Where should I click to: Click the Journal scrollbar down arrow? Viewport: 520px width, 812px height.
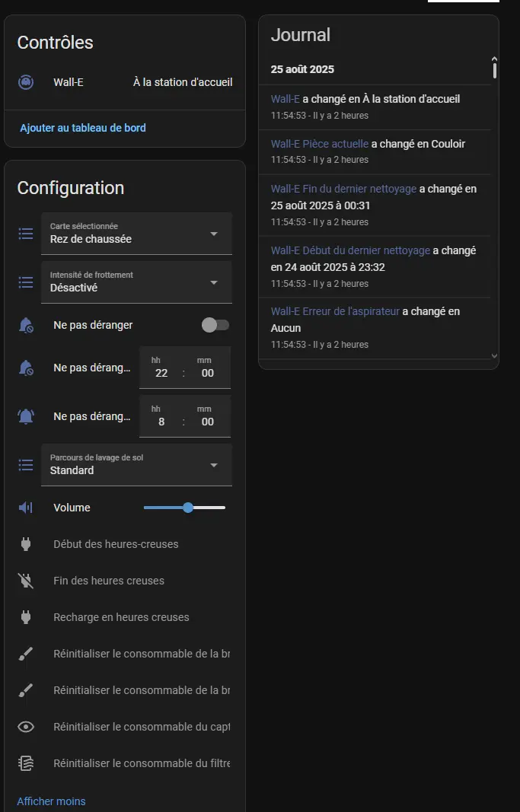tap(494, 355)
